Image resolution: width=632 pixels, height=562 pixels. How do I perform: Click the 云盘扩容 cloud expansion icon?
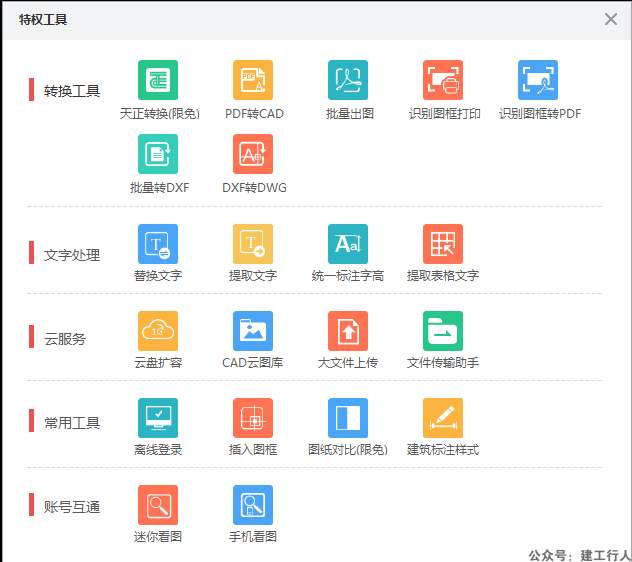click(158, 331)
